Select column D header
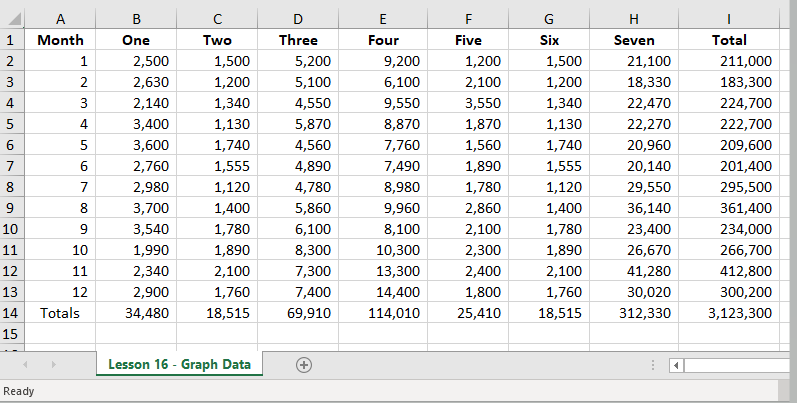Screen dimensions: 797x403 click(298, 19)
